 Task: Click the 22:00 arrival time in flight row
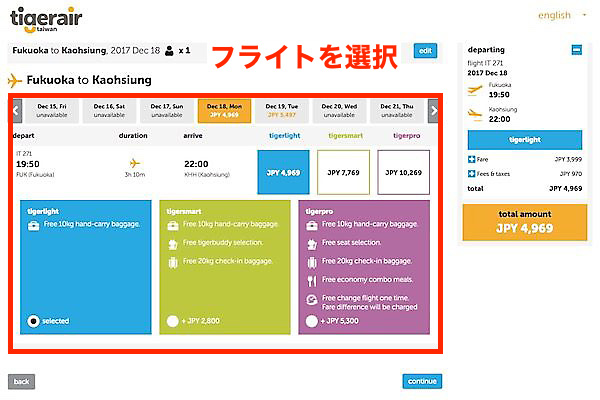[x=196, y=164]
